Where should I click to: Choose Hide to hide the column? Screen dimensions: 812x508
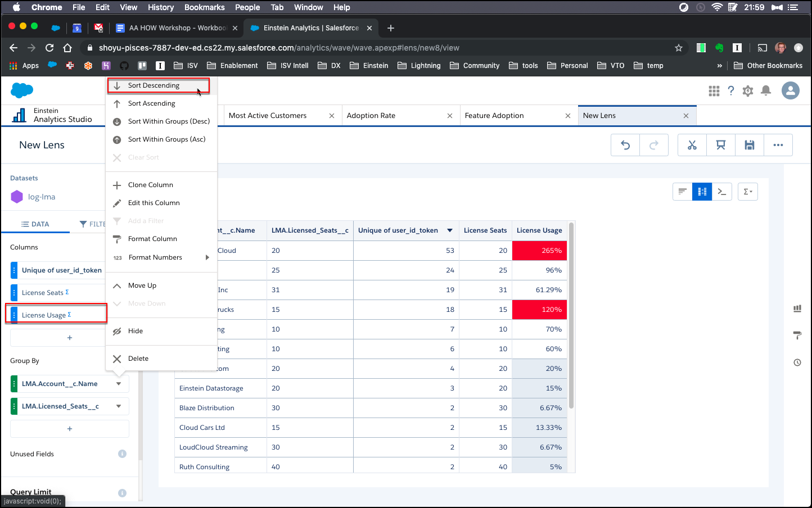click(161, 331)
